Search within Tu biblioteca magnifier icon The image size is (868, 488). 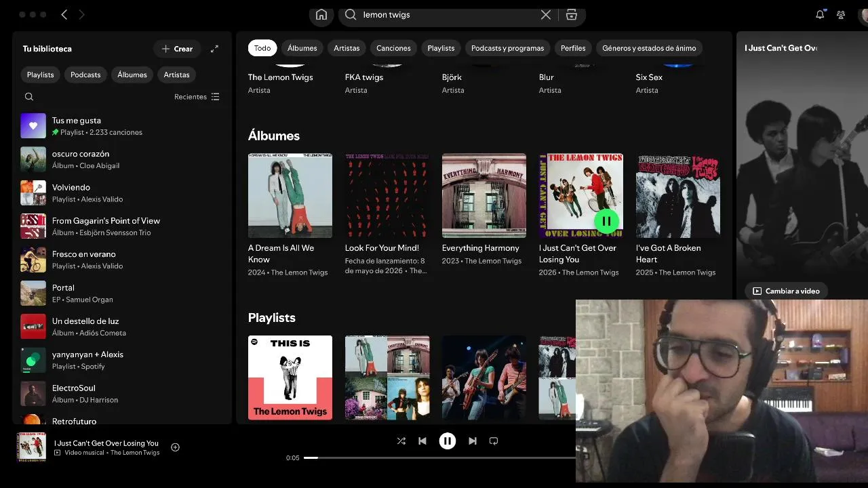(29, 97)
